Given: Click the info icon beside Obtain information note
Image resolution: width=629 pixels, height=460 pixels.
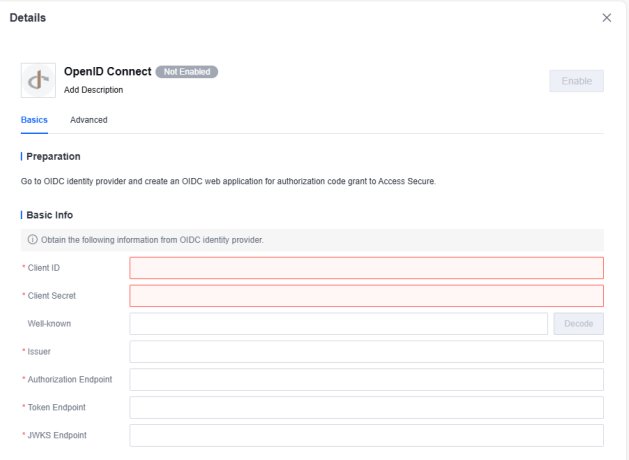Looking at the screenshot, I should click(x=32, y=239).
